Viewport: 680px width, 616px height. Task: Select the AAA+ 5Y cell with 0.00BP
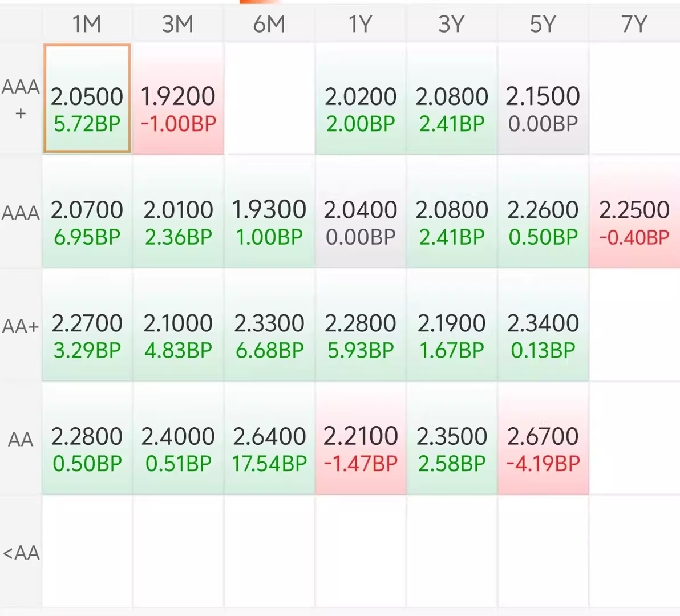coord(544,99)
